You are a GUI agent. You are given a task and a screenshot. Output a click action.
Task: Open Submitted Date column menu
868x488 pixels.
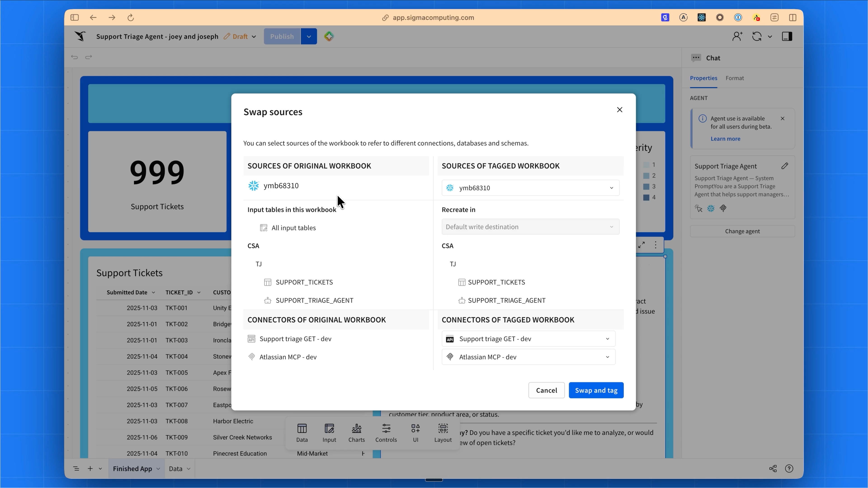[x=154, y=292]
